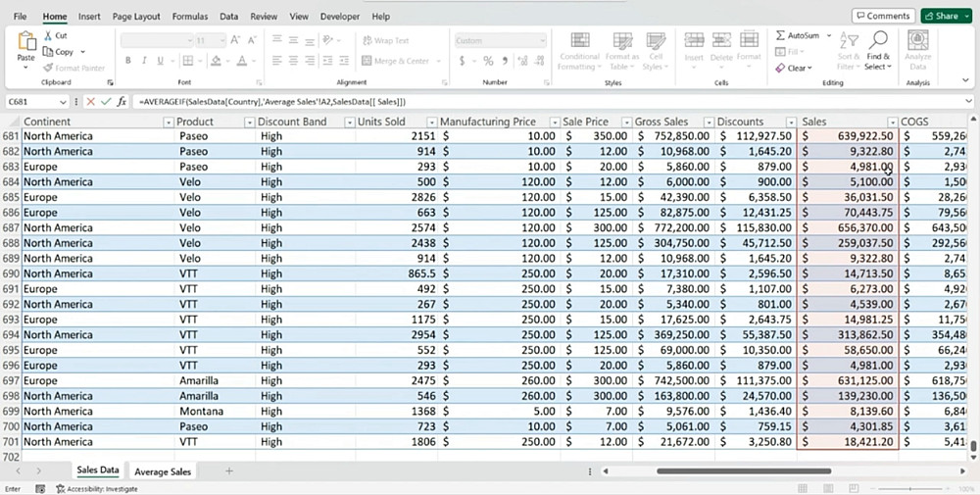Screen dimensions: 980x495
Task: Open the Comments pane button
Action: coord(883,17)
